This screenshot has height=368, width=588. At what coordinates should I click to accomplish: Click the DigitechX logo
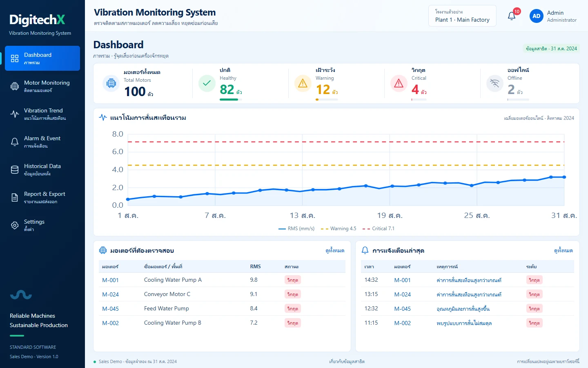click(37, 20)
